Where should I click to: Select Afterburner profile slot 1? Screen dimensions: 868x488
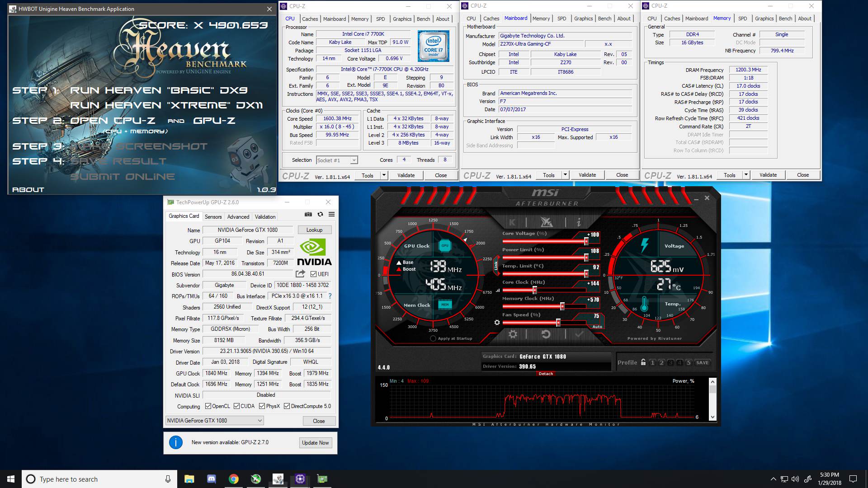click(652, 362)
